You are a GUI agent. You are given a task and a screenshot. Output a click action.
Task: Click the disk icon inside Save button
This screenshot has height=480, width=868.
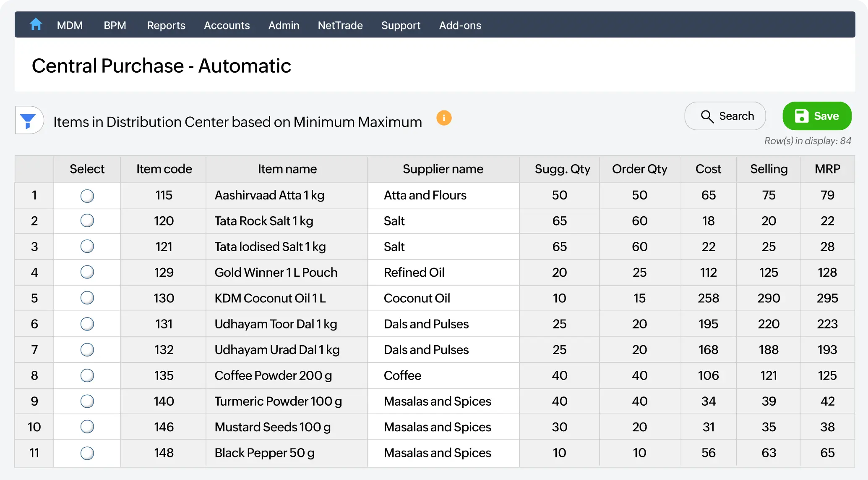[802, 116]
